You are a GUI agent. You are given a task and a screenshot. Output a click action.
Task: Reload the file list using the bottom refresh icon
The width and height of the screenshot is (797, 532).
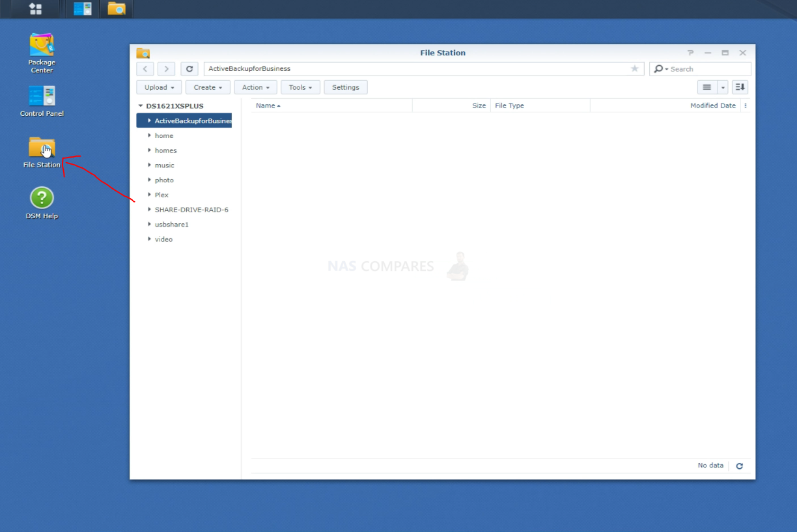pyautogui.click(x=739, y=466)
